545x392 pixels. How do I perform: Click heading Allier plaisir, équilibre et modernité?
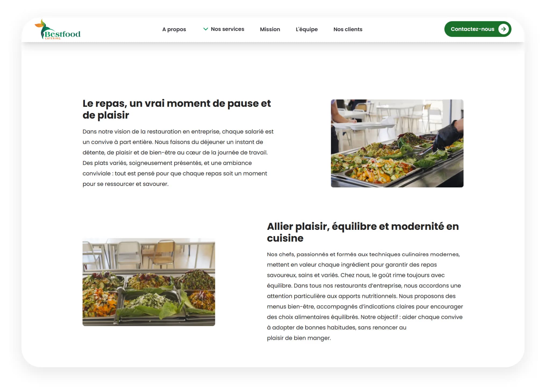363,232
